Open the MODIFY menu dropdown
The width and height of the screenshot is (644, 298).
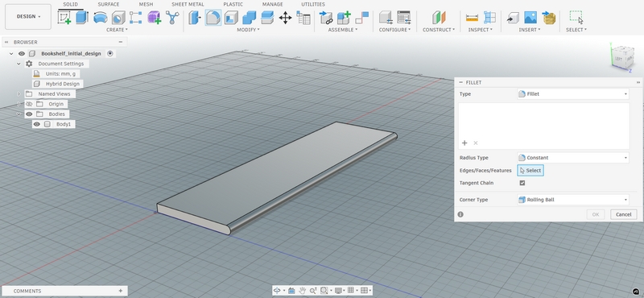(249, 30)
